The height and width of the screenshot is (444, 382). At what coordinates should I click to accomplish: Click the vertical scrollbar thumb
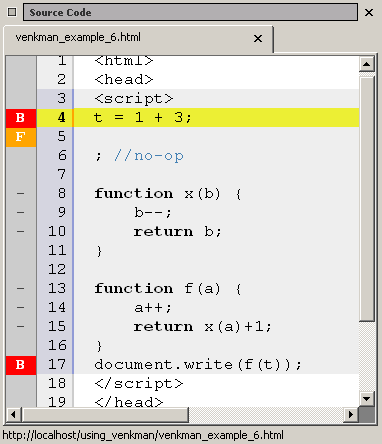click(367, 198)
